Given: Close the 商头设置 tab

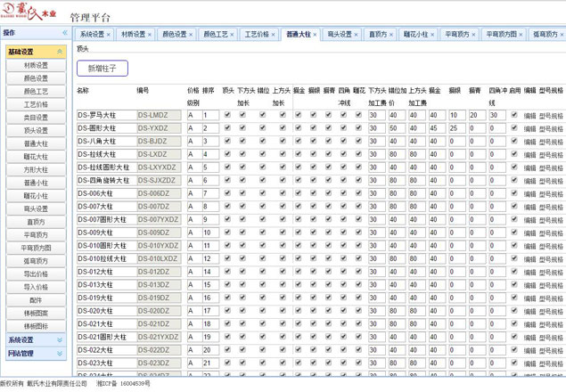Looking at the screenshot, I should [356, 35].
